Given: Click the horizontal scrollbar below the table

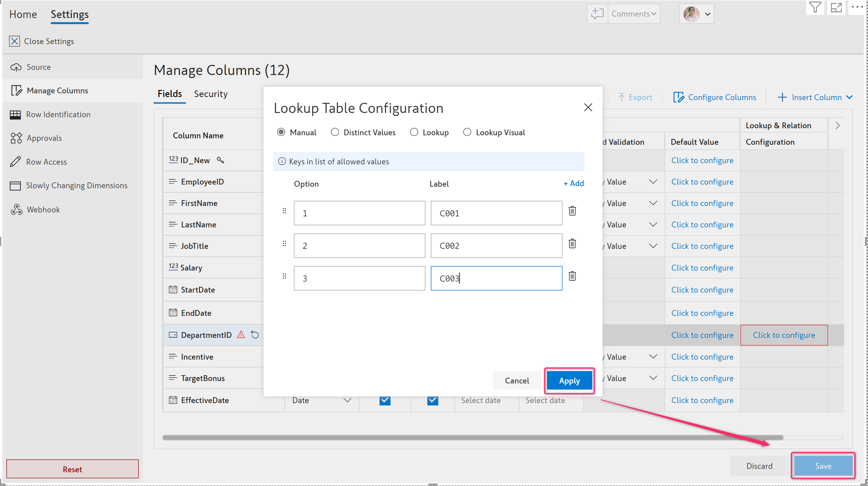Looking at the screenshot, I should (472, 438).
